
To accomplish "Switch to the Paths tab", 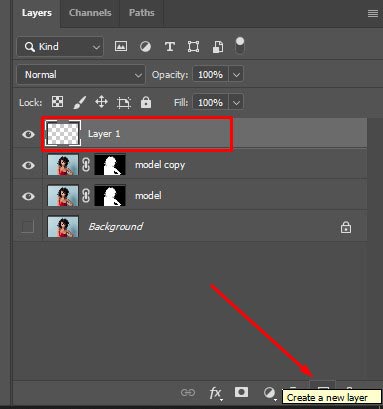I will coord(142,13).
